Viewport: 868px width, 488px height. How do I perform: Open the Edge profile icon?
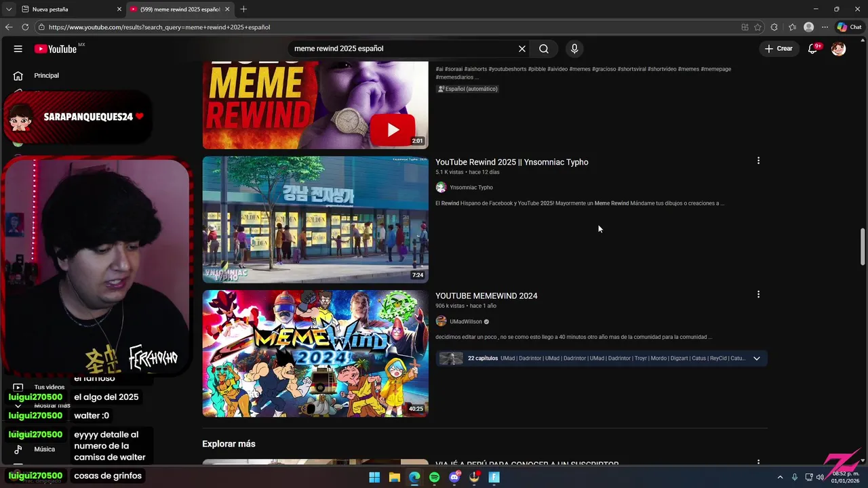pos(808,27)
